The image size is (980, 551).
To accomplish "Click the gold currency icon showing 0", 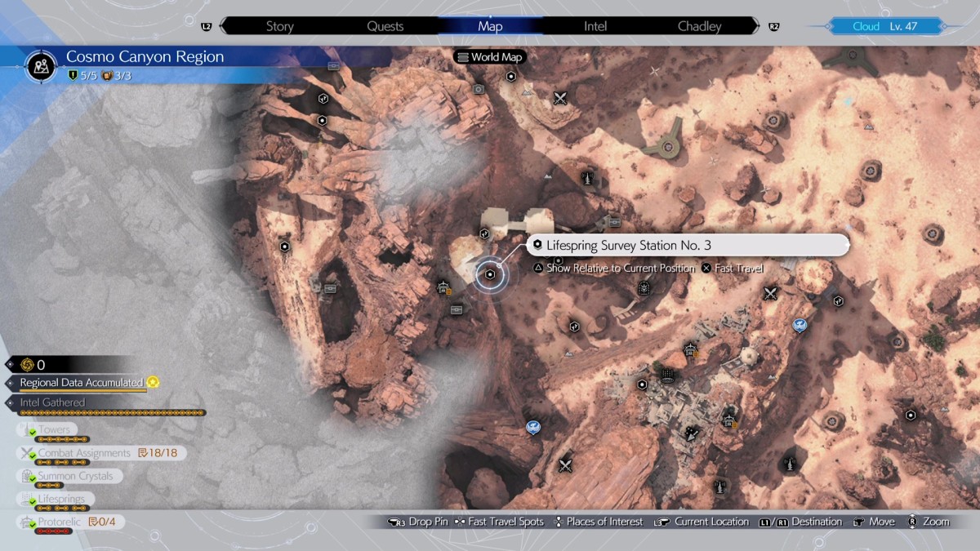I will coord(26,364).
